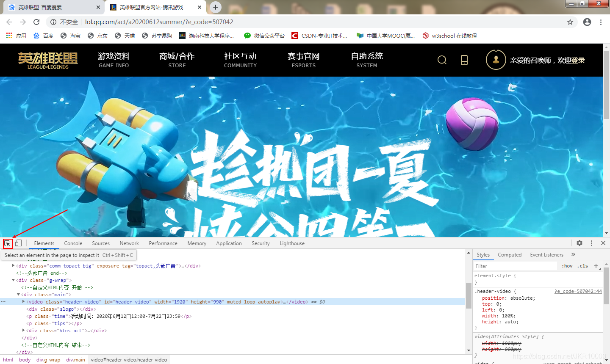
Task: Open the Chrome profile avatar
Action: [587, 22]
